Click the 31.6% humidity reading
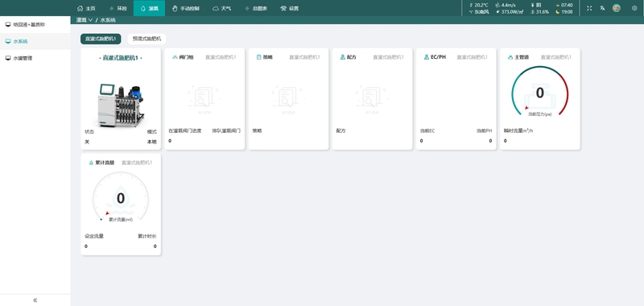This screenshot has width=644, height=306. (x=542, y=12)
